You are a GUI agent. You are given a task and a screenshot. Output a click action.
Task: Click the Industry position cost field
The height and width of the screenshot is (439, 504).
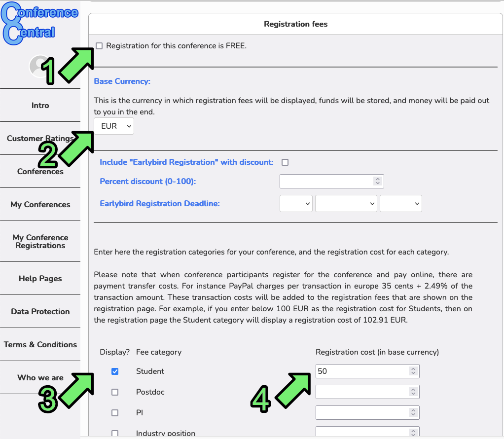coord(367,432)
